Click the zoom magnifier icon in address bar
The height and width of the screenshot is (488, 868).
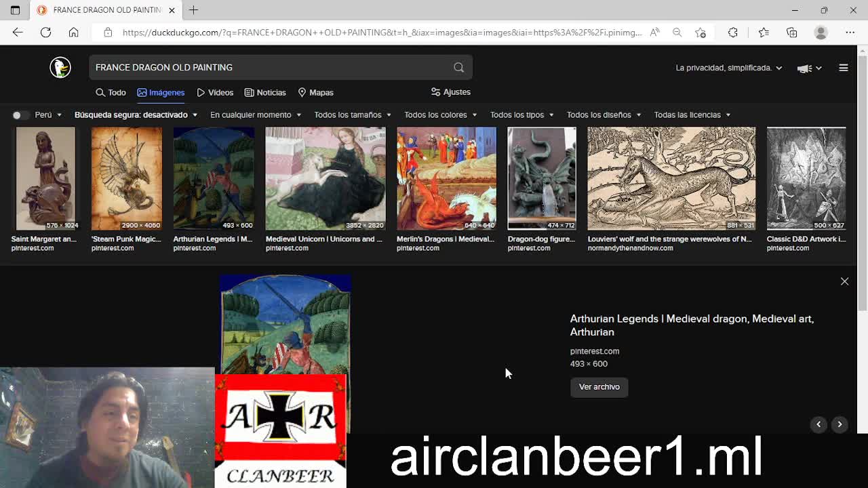[677, 33]
